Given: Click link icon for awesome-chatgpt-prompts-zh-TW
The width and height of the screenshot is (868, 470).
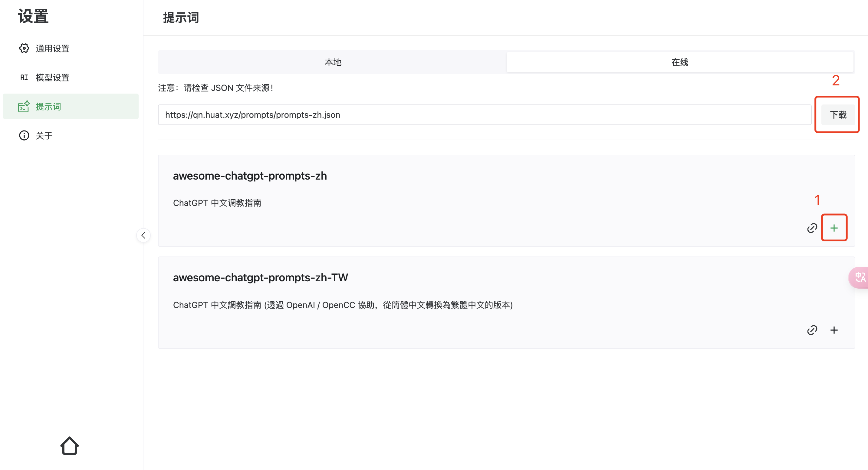Looking at the screenshot, I should (812, 330).
